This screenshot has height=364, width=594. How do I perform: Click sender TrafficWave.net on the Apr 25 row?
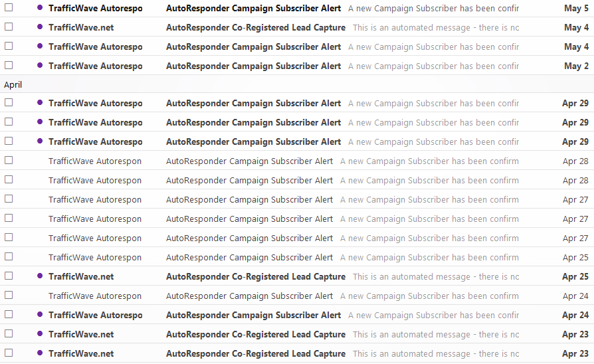[81, 277]
